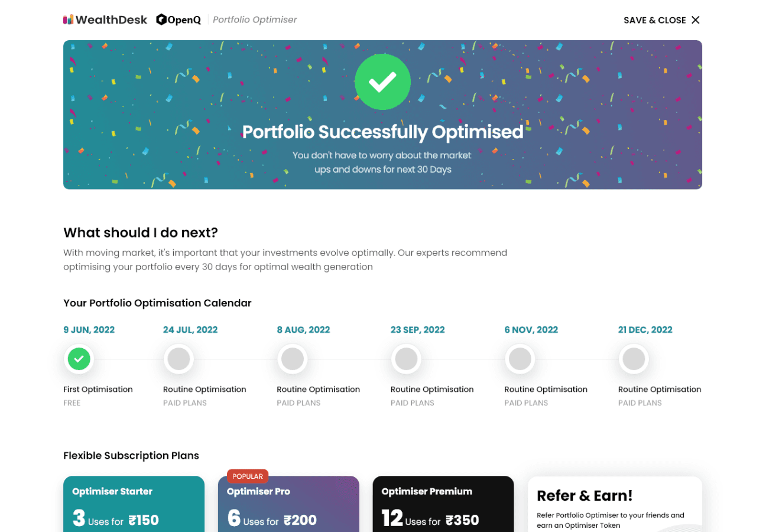
Task: Select the 21 DEC, 2022 optimisation marker
Action: [x=634, y=359]
